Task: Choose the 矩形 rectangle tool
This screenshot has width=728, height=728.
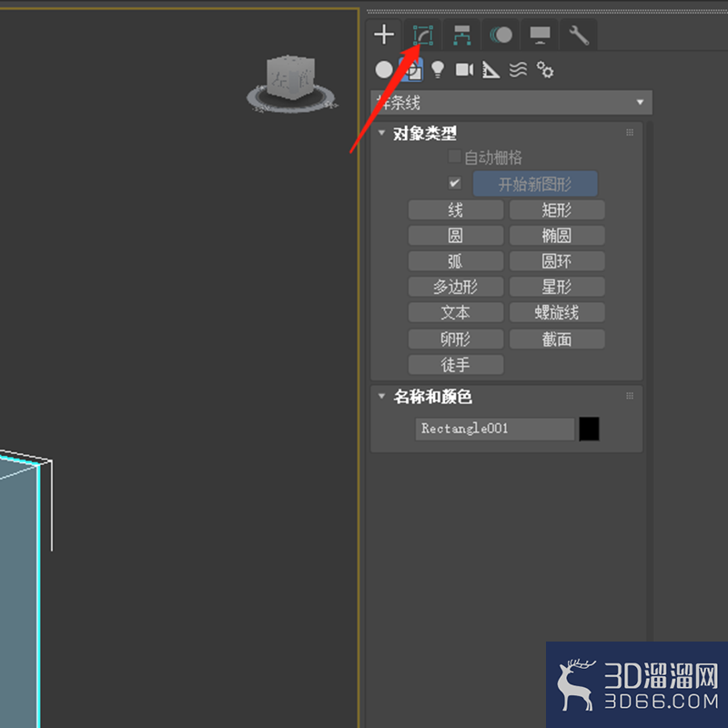Action: 557,210
